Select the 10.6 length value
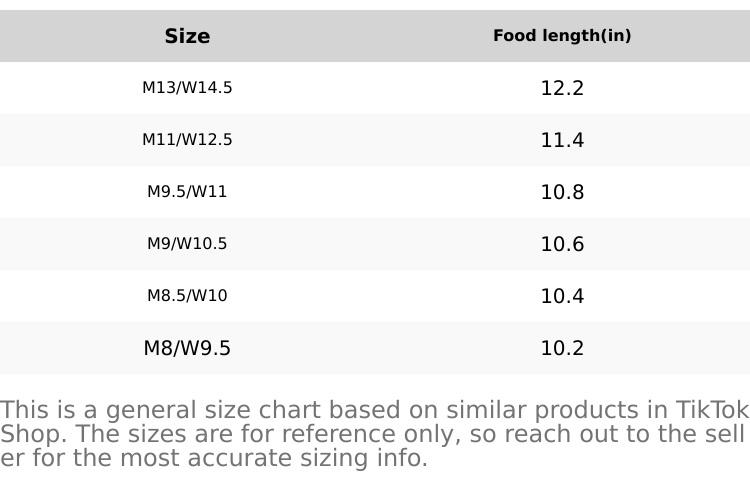750x494 pixels. pos(562,244)
